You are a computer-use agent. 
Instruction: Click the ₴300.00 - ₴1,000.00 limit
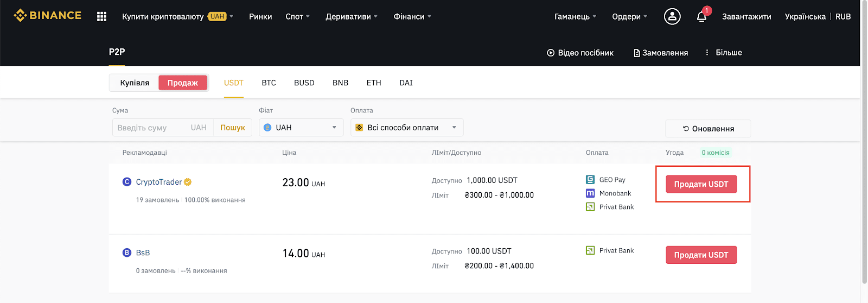click(499, 195)
